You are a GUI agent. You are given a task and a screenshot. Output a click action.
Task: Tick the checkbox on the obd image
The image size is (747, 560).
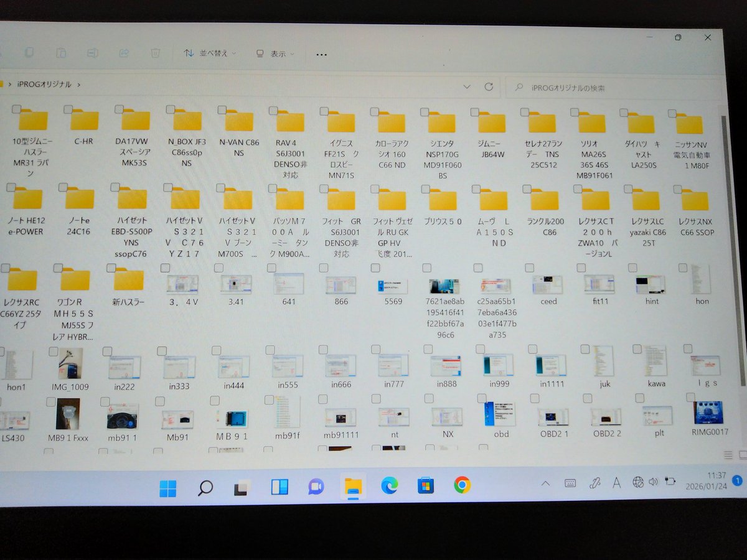click(482, 398)
